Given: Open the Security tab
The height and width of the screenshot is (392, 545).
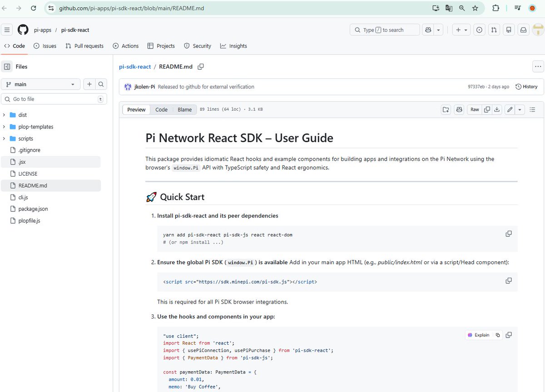Looking at the screenshot, I should pyautogui.click(x=198, y=46).
